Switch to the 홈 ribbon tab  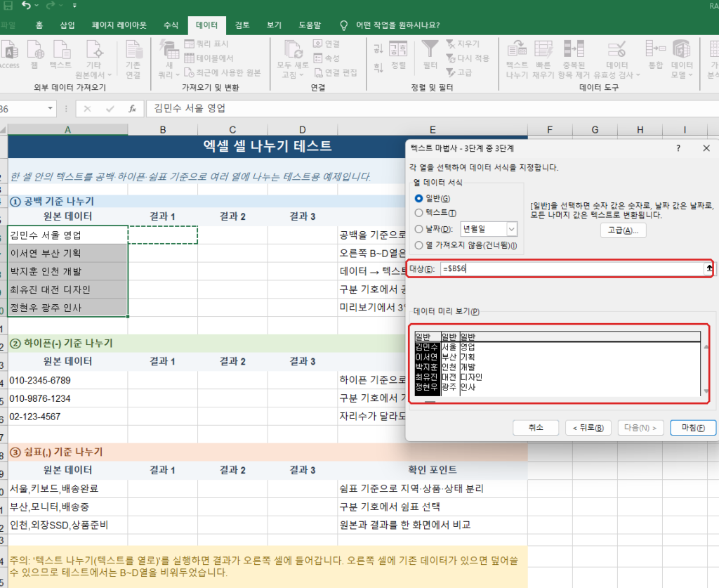click(39, 25)
